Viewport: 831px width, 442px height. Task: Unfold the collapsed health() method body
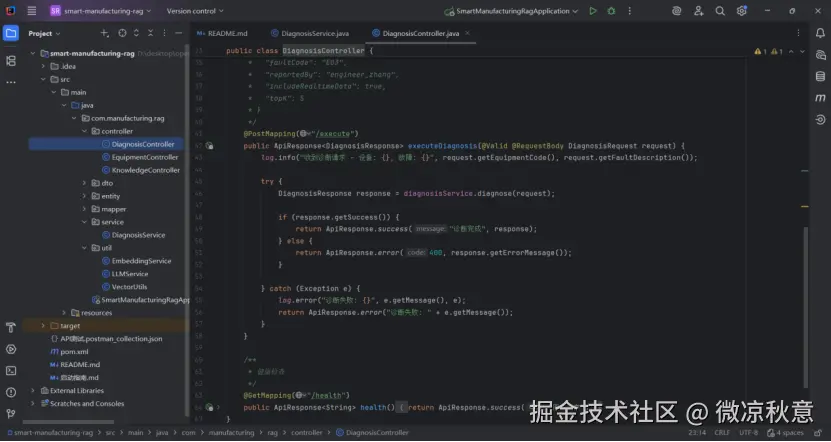point(218,408)
